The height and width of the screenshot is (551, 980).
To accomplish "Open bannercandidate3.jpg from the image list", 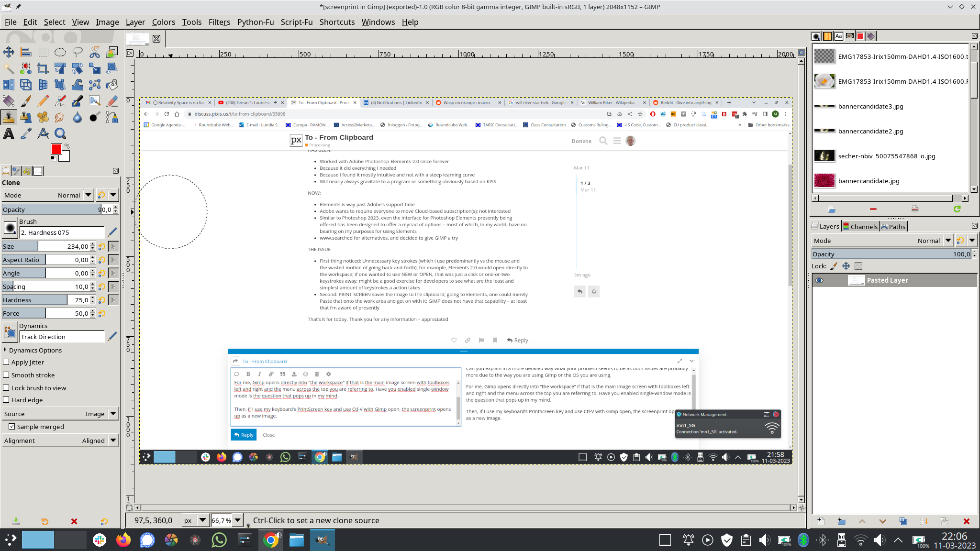I will [x=870, y=106].
